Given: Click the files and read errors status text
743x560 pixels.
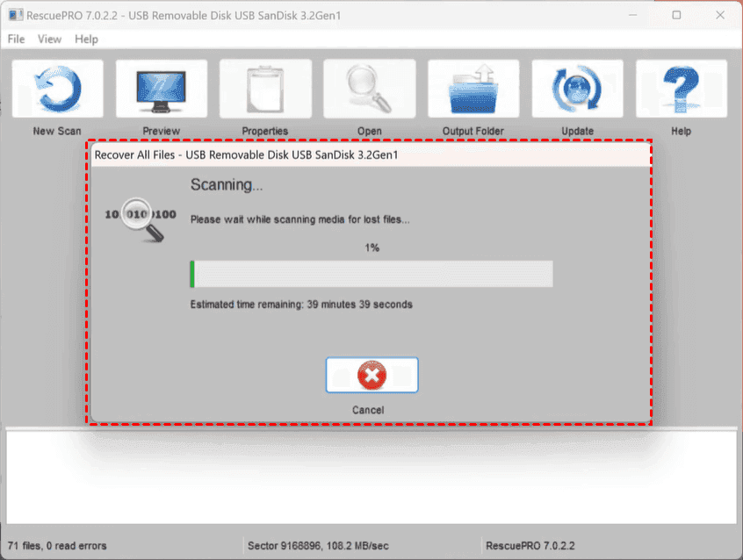Looking at the screenshot, I should tap(57, 546).
